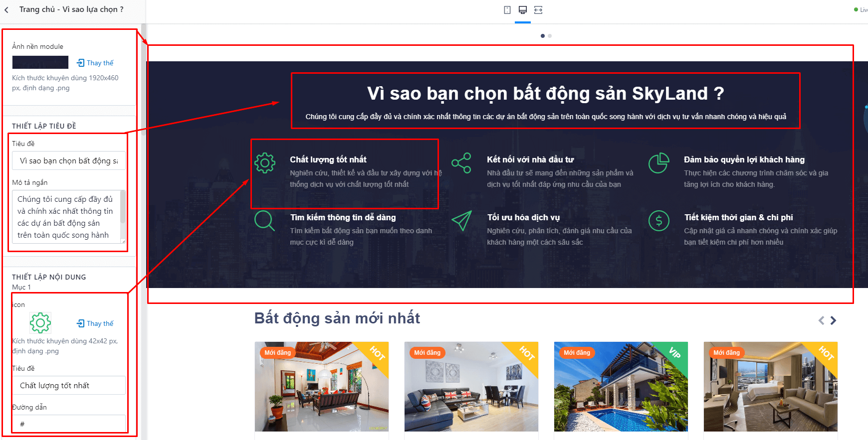Click the module background image thumbnail

tap(40, 62)
